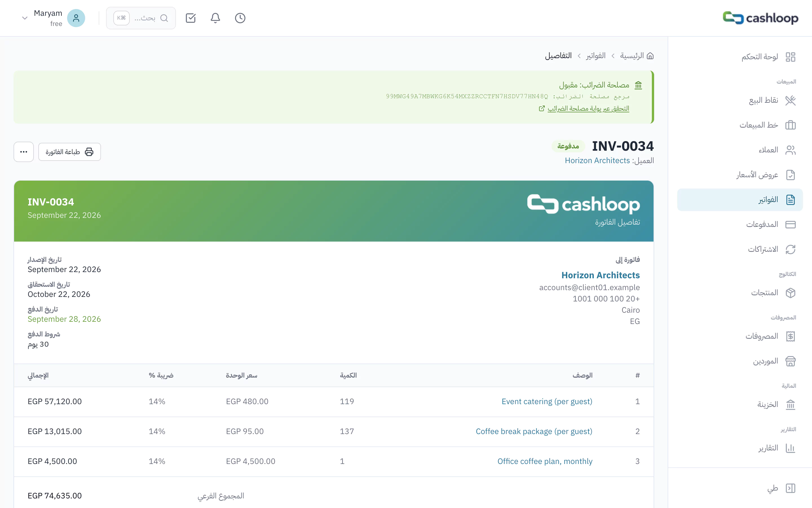
Task: Click the tax authority bank icon in banner
Action: coord(638,85)
